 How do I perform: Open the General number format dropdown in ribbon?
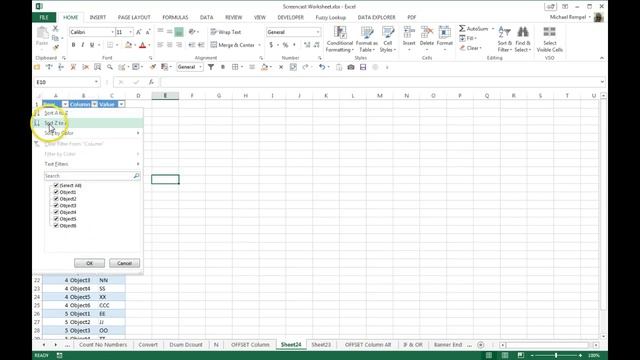(x=318, y=32)
